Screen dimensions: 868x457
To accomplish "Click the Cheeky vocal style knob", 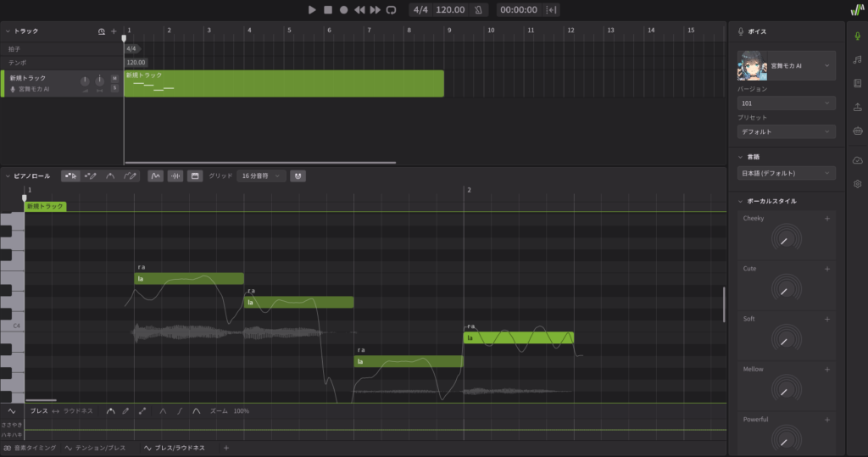I will tap(784, 242).
